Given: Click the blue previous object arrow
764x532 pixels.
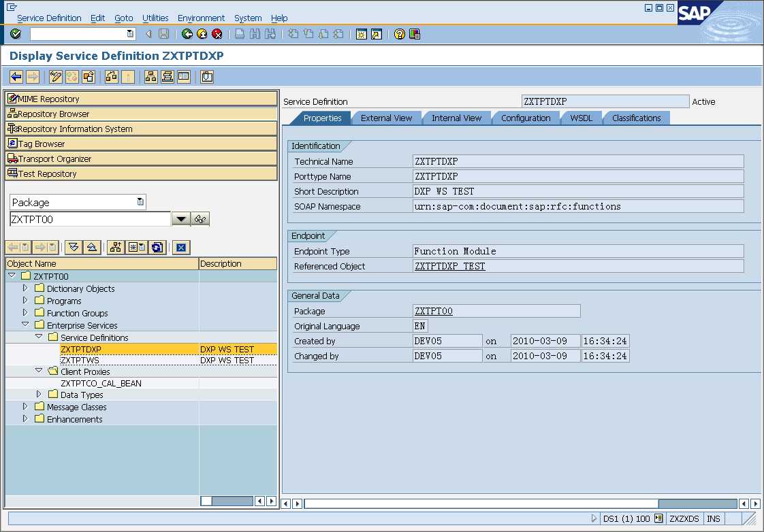Looking at the screenshot, I should click(x=16, y=76).
